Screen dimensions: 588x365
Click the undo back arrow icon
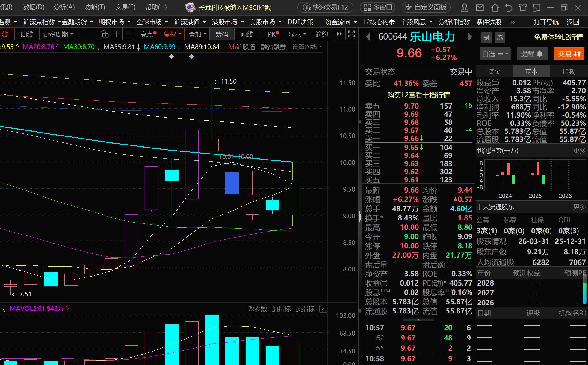(x=509, y=7)
